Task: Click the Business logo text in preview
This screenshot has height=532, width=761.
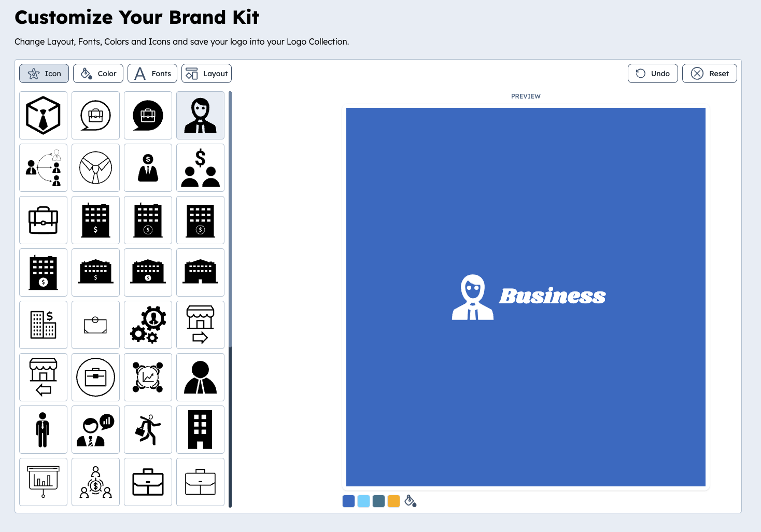Action: 553,296
